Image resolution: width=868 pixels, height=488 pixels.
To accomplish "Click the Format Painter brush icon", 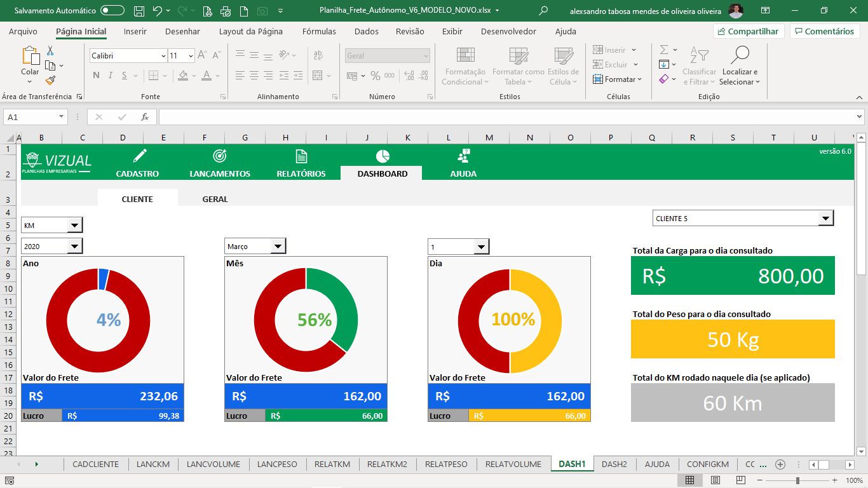I will click(x=50, y=80).
